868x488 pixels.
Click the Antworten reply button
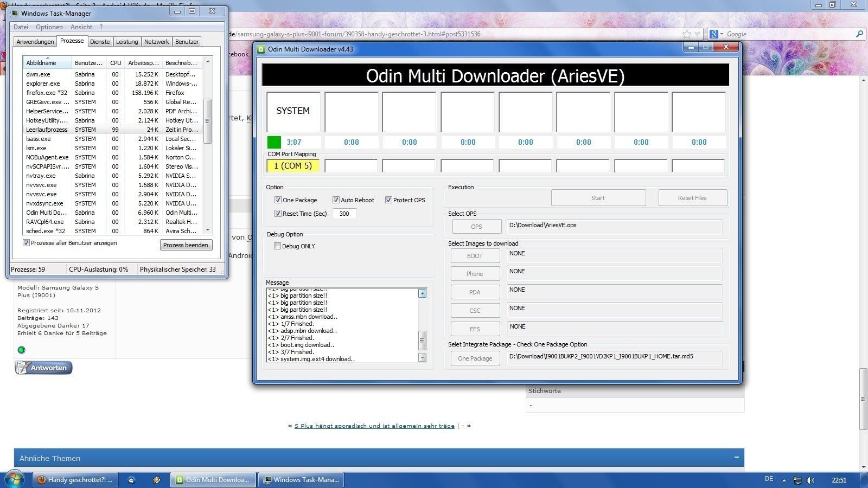43,368
